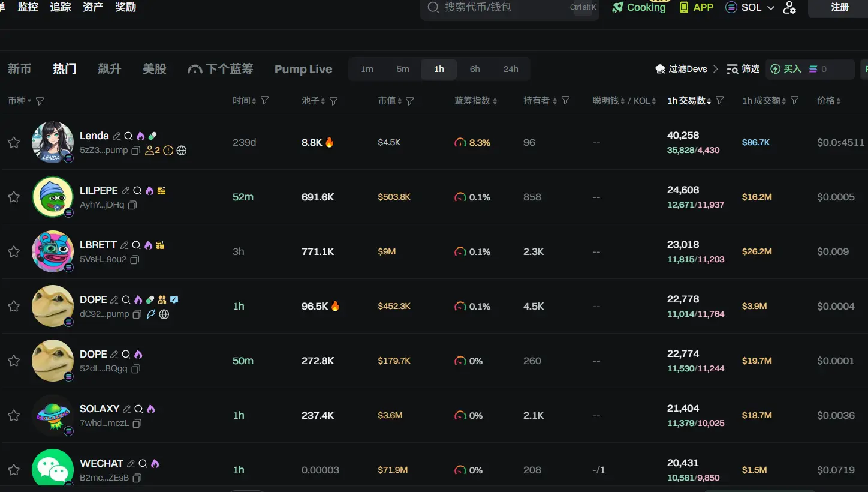Click the warning info icon under Lenda

pyautogui.click(x=168, y=151)
